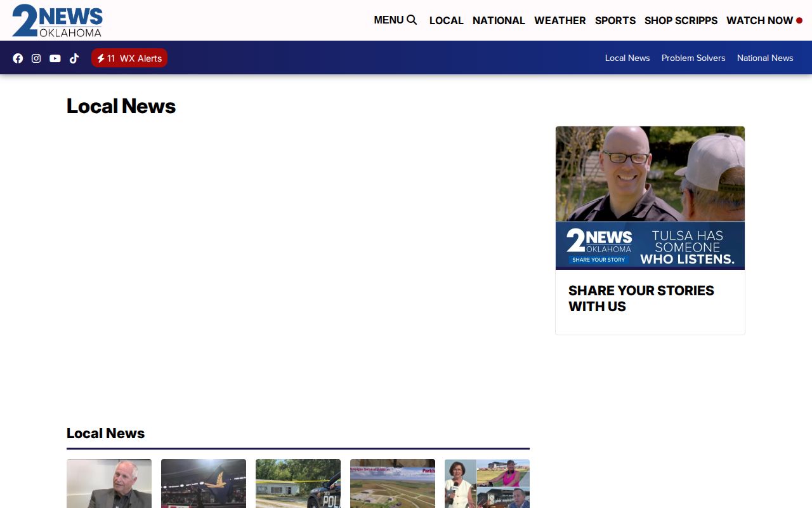Open the NATIONAL nav item

coord(499,20)
